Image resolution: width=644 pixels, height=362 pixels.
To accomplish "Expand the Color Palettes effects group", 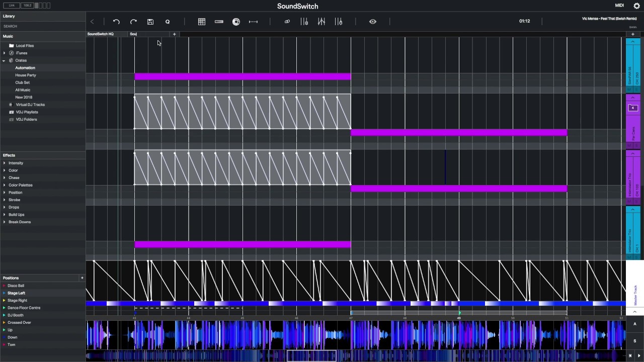I will coord(5,185).
